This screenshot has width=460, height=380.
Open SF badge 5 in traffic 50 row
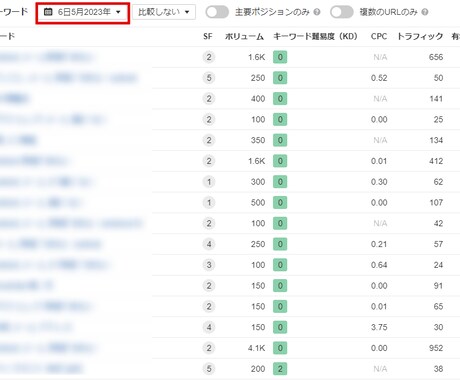click(x=209, y=78)
